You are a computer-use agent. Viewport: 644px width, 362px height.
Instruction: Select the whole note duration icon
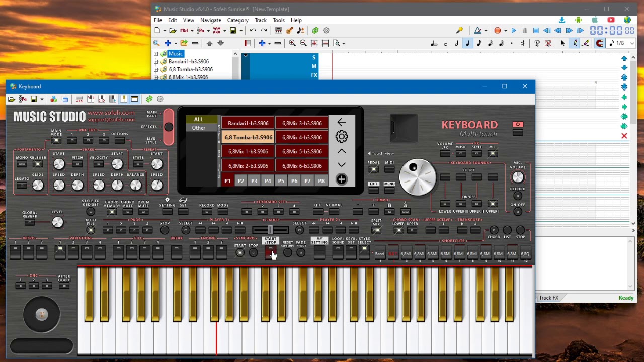[x=446, y=44]
